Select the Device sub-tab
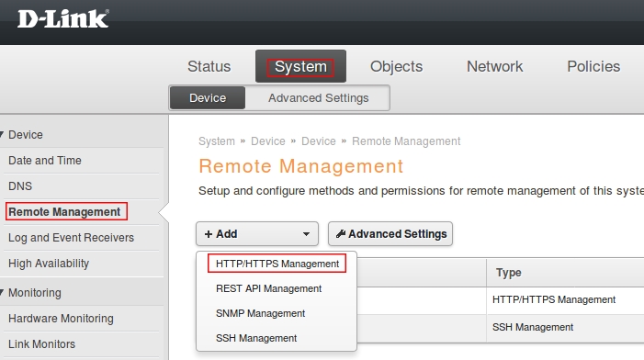The image size is (644, 360). click(x=208, y=98)
